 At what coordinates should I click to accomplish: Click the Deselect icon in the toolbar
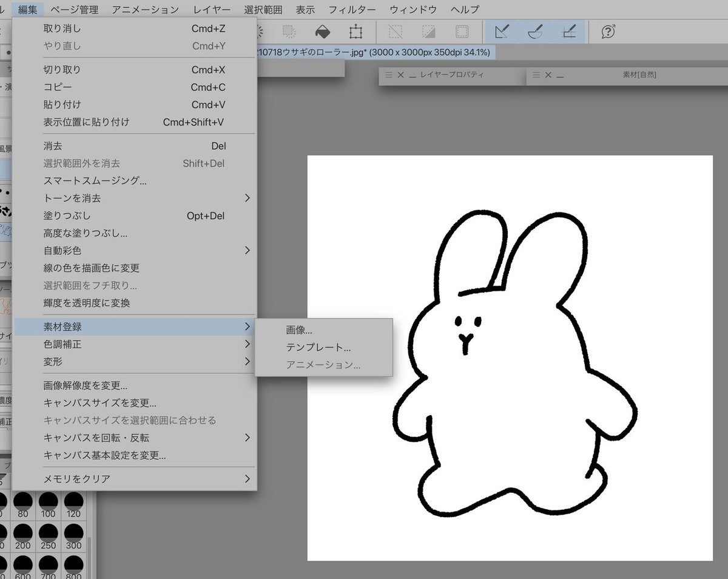[x=396, y=32]
